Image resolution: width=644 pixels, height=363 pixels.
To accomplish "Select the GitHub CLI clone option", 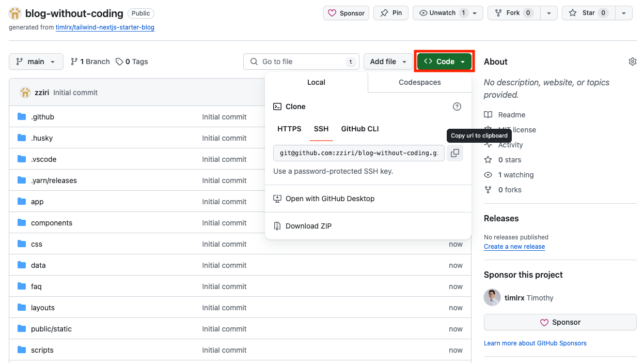I will point(360,129).
